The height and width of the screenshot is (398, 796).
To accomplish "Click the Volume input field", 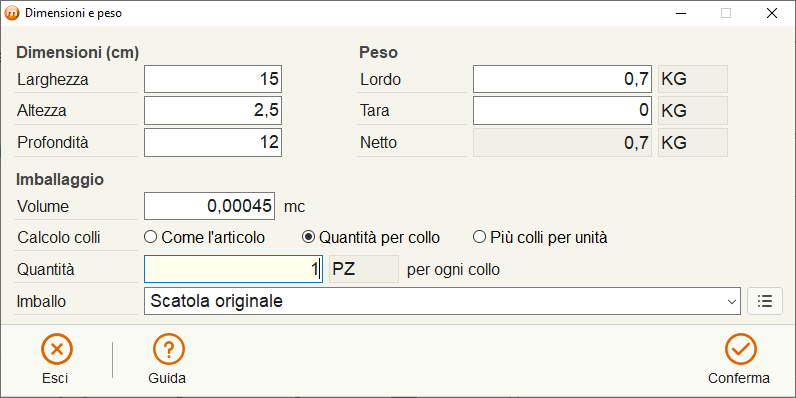I will pos(210,206).
